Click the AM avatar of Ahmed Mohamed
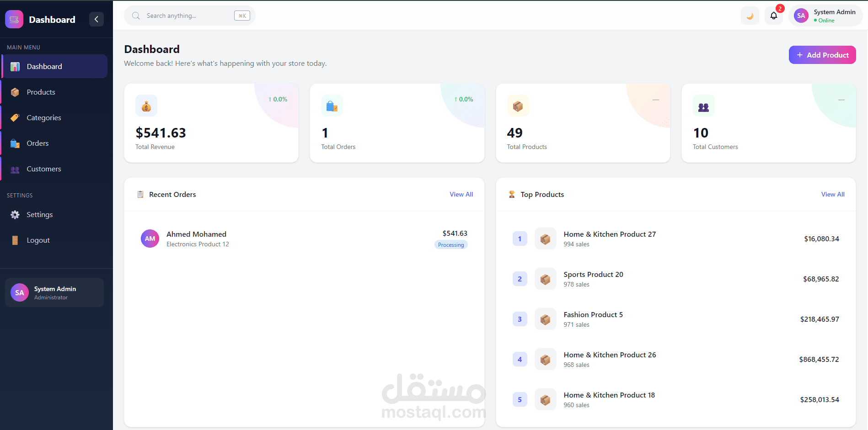 [x=150, y=239]
